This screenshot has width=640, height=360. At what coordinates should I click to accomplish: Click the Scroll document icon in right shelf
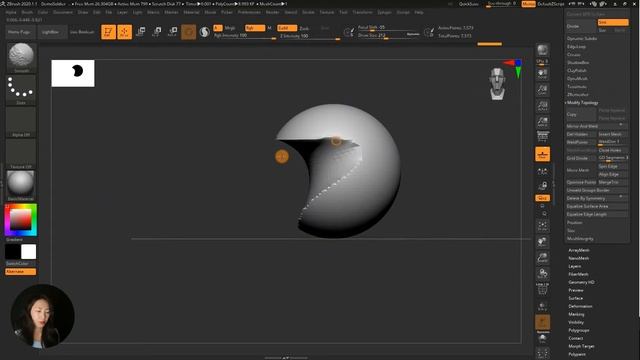542,74
